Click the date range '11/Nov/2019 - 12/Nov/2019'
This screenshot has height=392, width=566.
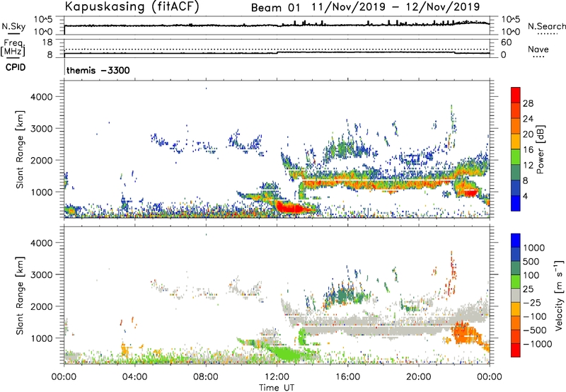(396, 7)
